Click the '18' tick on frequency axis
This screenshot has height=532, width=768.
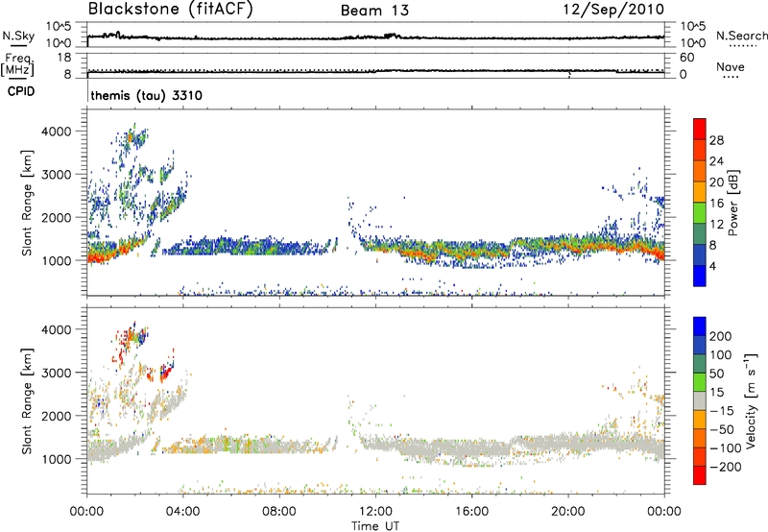[64, 58]
